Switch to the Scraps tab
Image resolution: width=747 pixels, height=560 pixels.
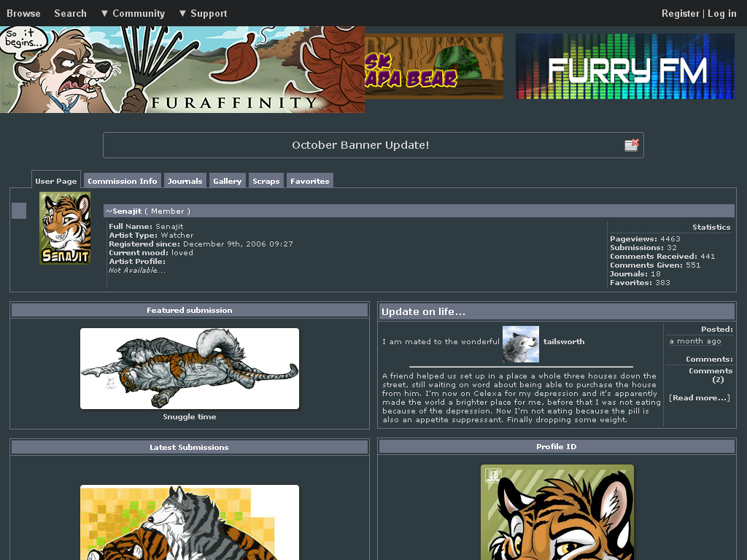(x=266, y=181)
